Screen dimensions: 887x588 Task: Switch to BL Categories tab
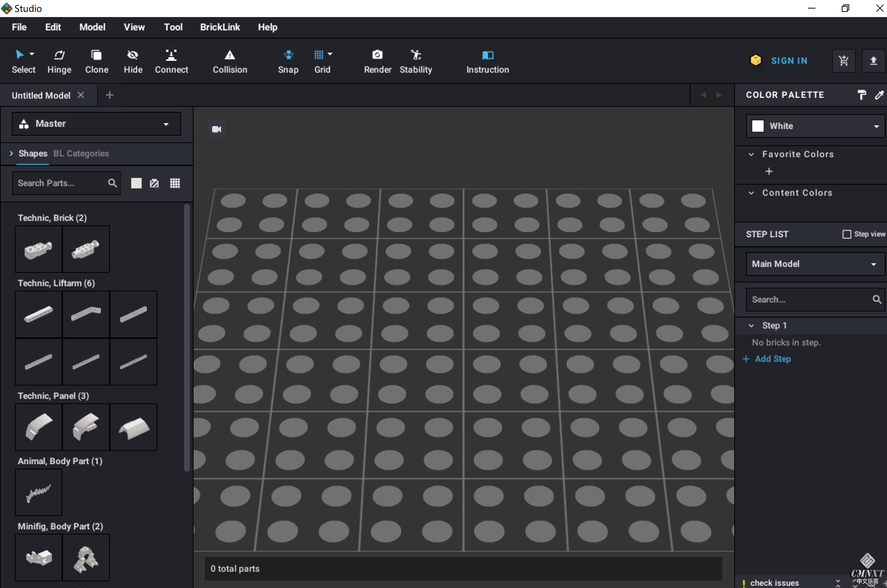coord(81,153)
